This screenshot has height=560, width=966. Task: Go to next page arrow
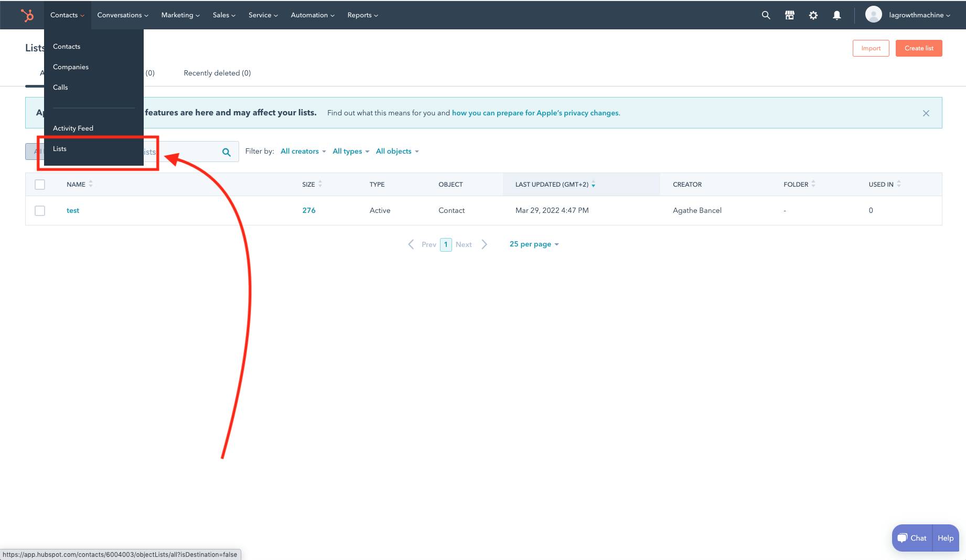click(484, 244)
